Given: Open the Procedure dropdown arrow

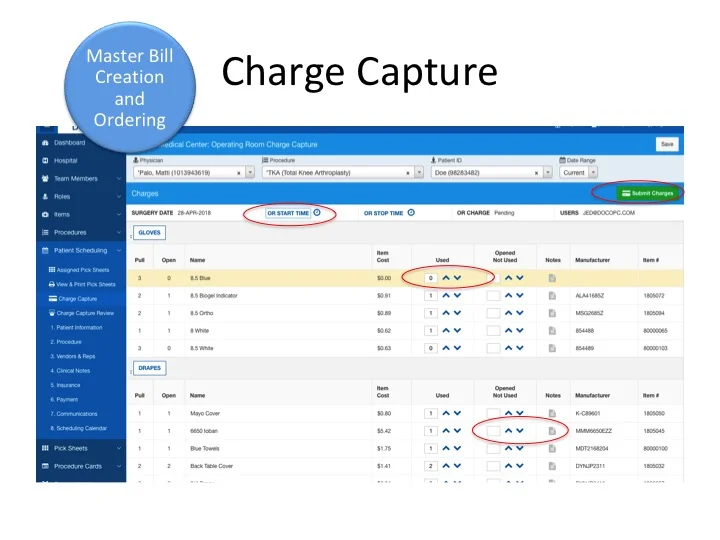Looking at the screenshot, I should (x=419, y=173).
